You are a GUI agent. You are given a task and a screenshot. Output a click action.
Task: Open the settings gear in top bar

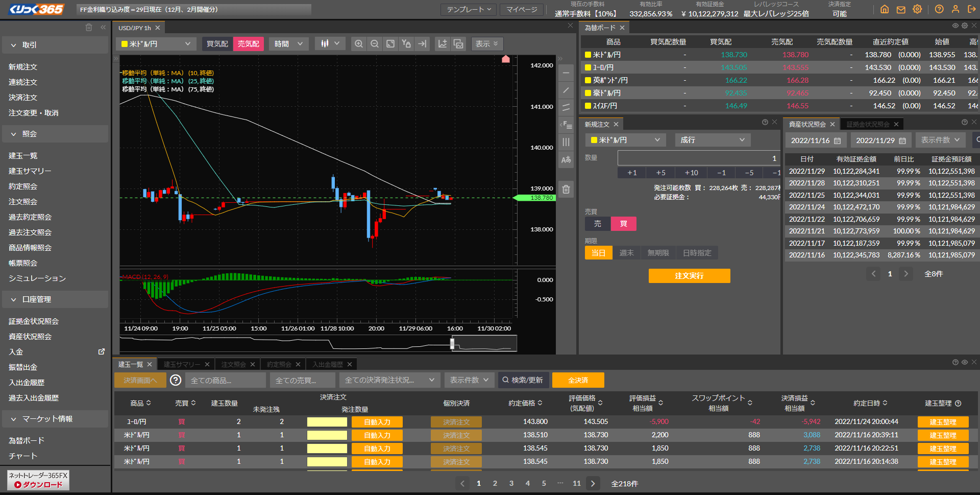[x=917, y=9]
